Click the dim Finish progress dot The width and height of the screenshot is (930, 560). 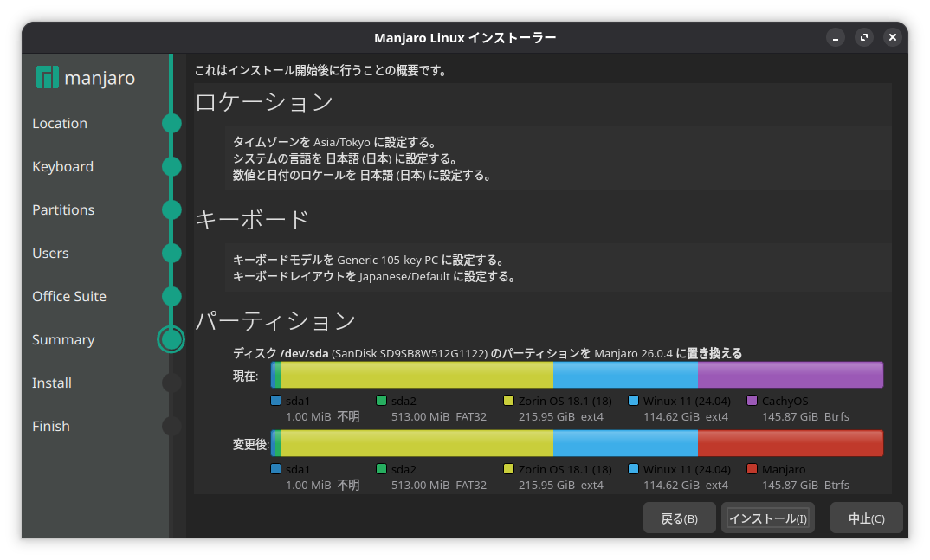pos(171,426)
